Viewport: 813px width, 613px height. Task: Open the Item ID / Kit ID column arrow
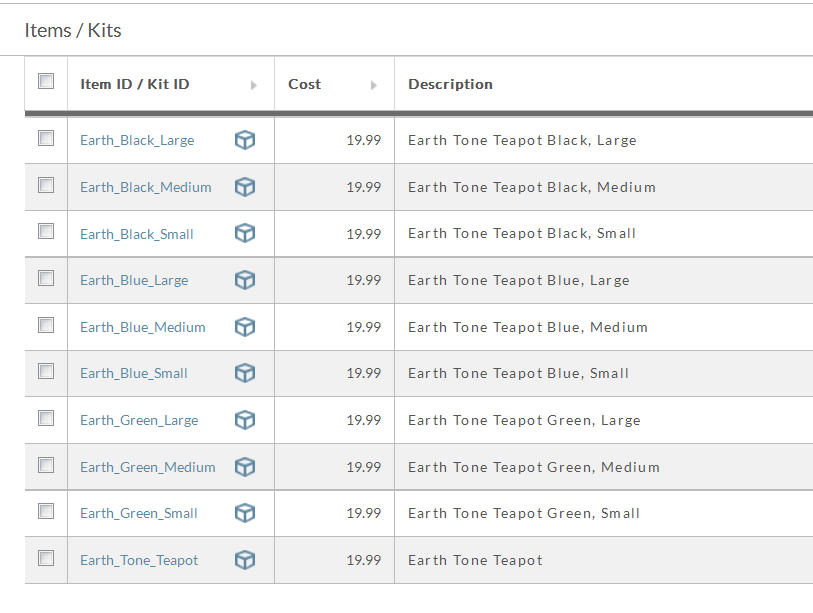(254, 85)
